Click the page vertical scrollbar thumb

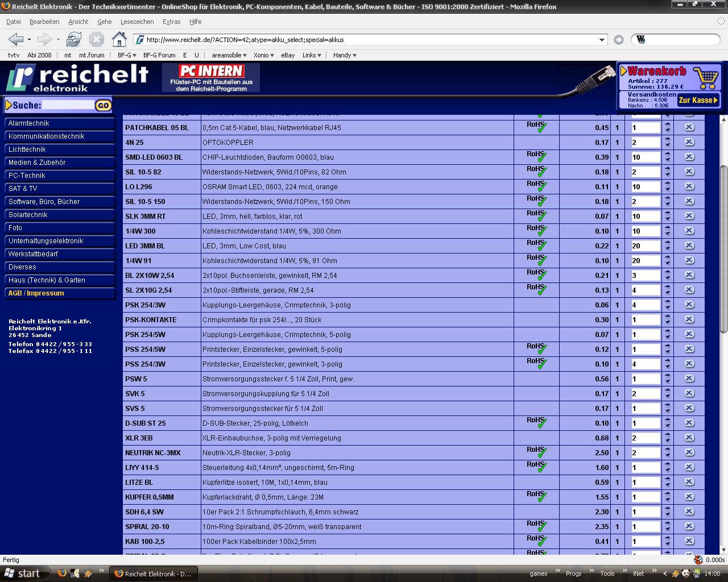coord(723,250)
